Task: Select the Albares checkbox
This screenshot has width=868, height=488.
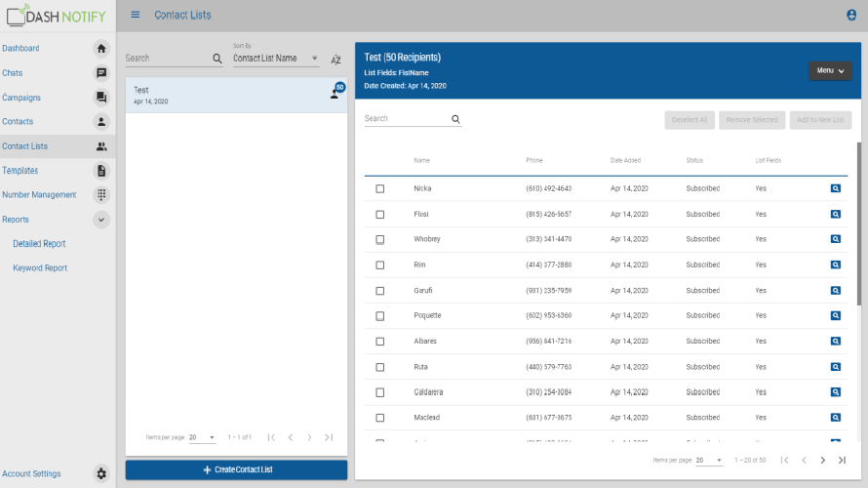Action: pos(379,342)
